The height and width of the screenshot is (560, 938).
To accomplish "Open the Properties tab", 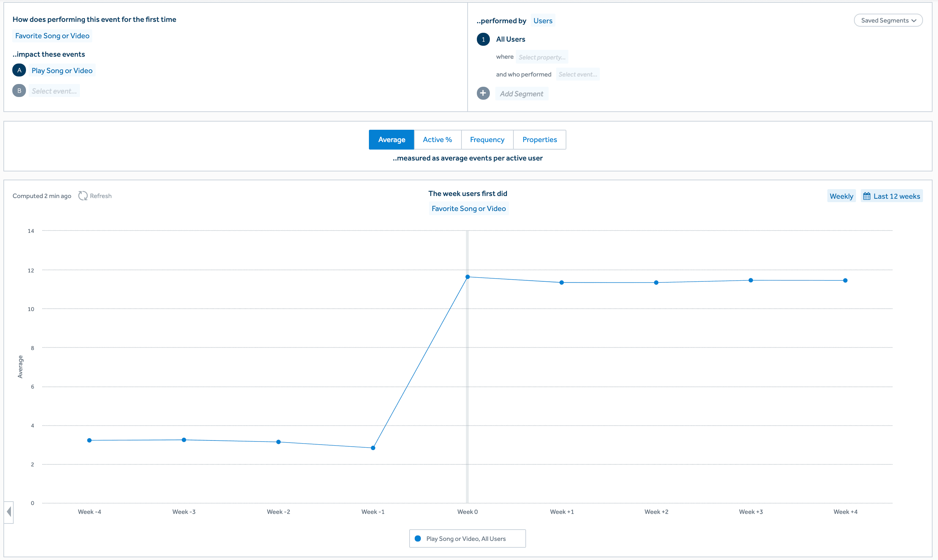I will click(x=539, y=140).
